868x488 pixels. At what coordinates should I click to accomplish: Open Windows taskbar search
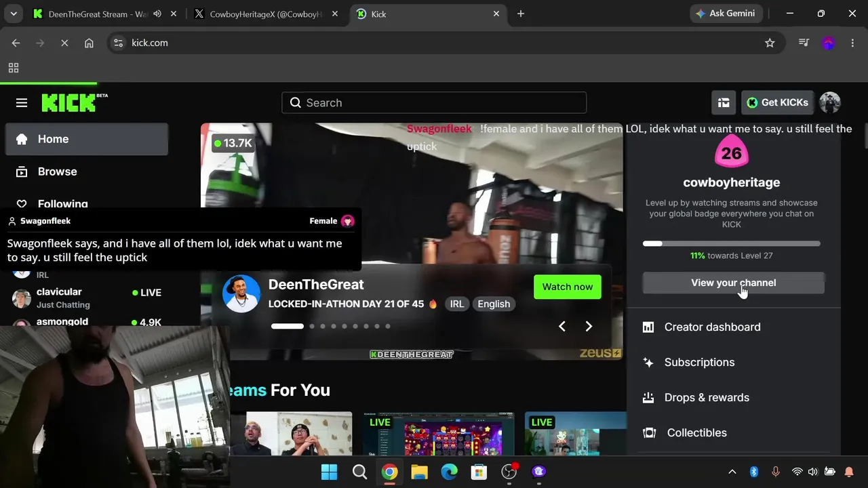coord(359,472)
